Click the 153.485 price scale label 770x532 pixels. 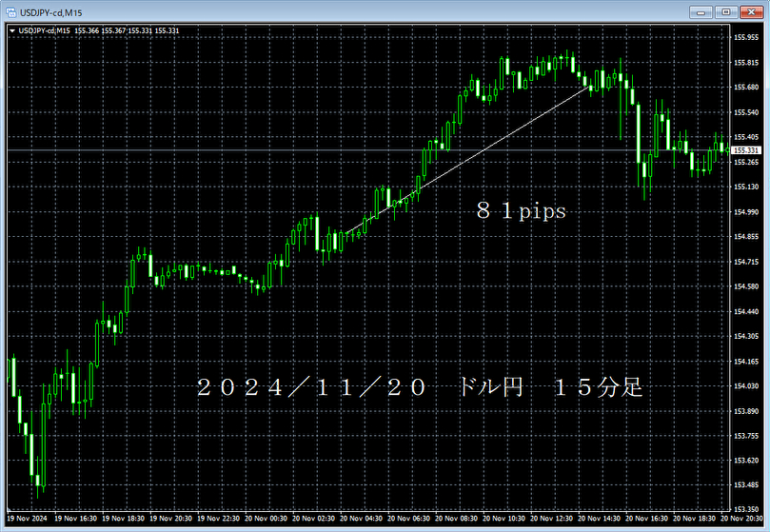point(746,485)
